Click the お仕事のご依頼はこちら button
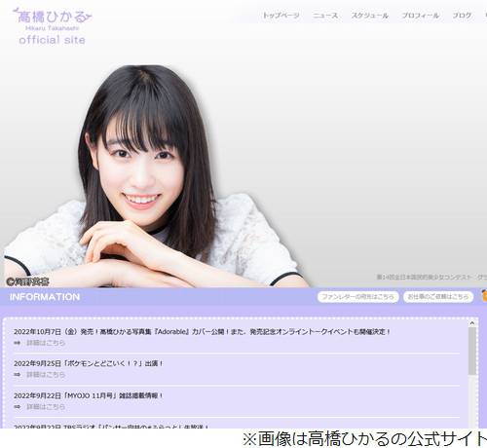 point(438,297)
